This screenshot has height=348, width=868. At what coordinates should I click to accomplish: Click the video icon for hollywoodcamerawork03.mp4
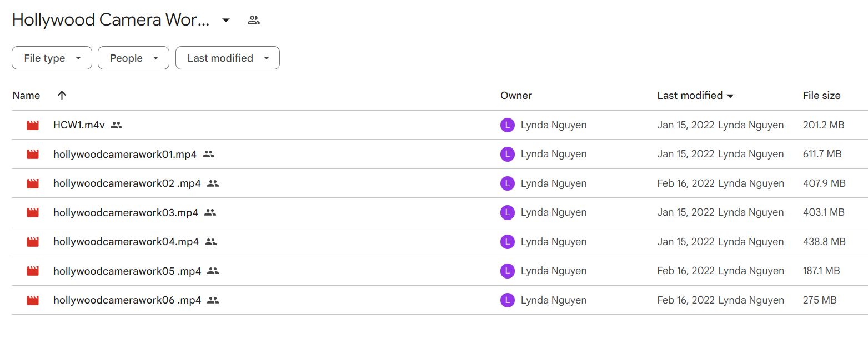coord(33,212)
